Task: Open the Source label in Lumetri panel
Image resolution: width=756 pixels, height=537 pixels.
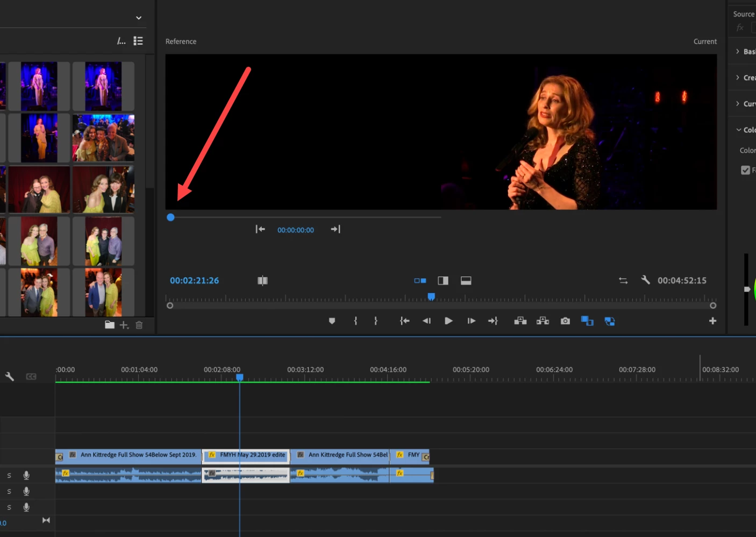Action: point(744,14)
